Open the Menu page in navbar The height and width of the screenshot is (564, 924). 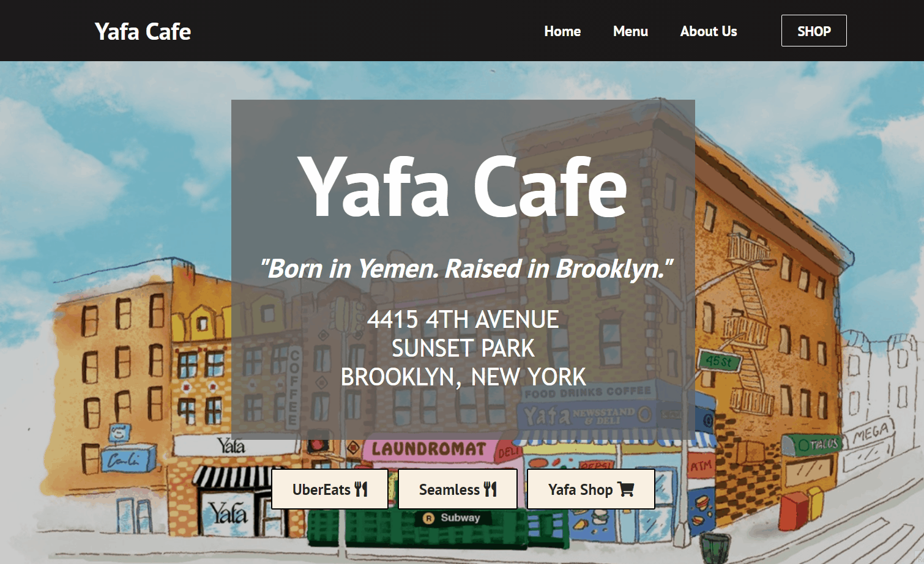[x=630, y=31]
